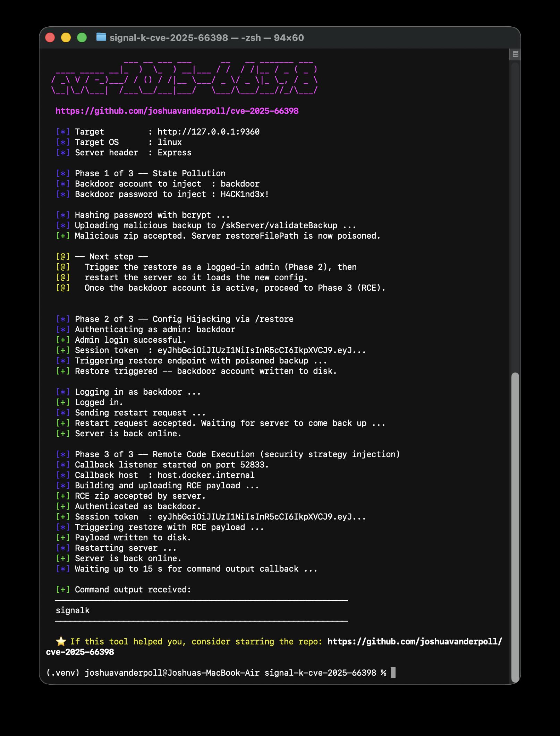Click the 'Logged in.' status line
This screenshot has width=560, height=736.
90,402
